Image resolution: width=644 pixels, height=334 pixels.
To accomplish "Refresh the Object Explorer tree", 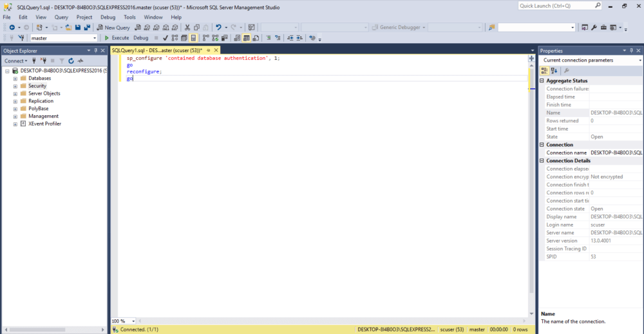I will coord(71,60).
